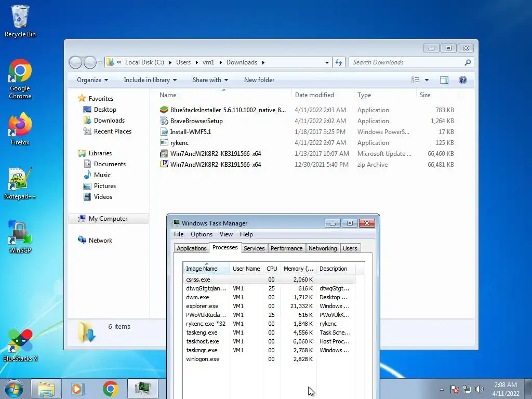Click the Windows Start button

tap(14, 389)
